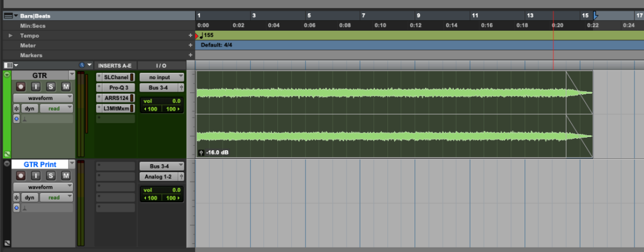644x252 pixels.
Task: Click the GTR vol 0.0 field
Action: point(162,101)
